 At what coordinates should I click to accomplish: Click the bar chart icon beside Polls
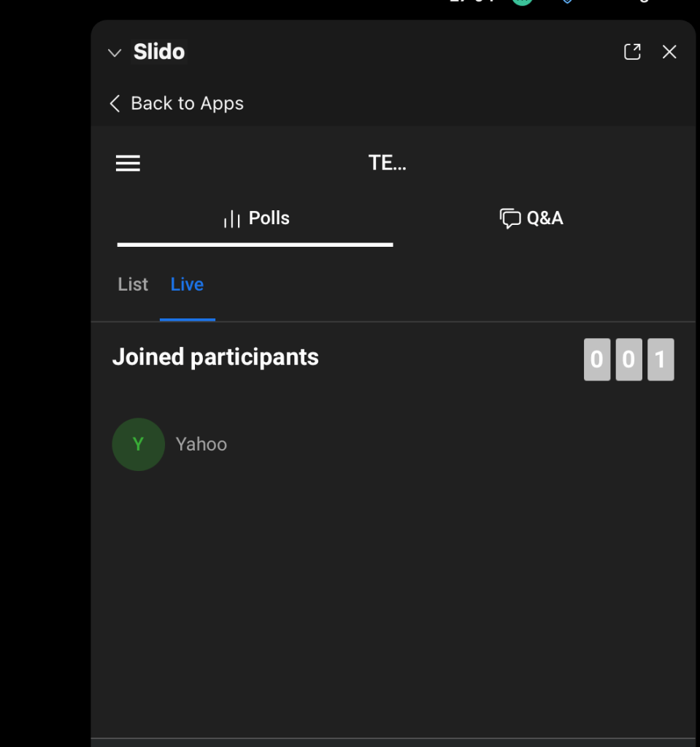231,219
